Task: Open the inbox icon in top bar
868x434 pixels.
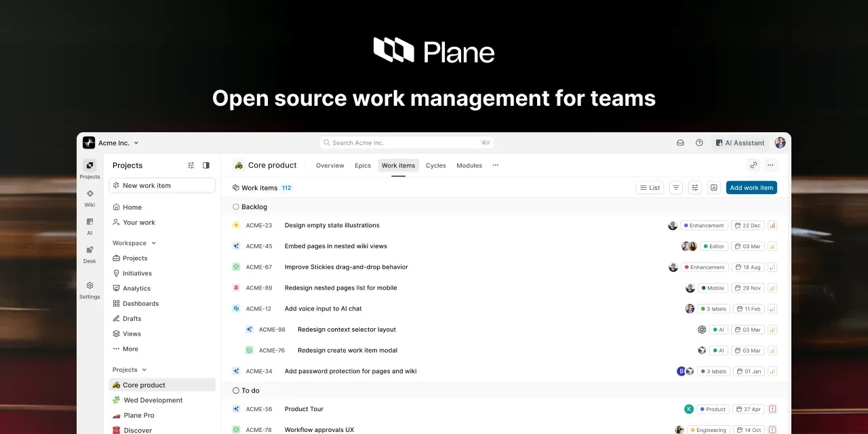Action: (x=680, y=143)
